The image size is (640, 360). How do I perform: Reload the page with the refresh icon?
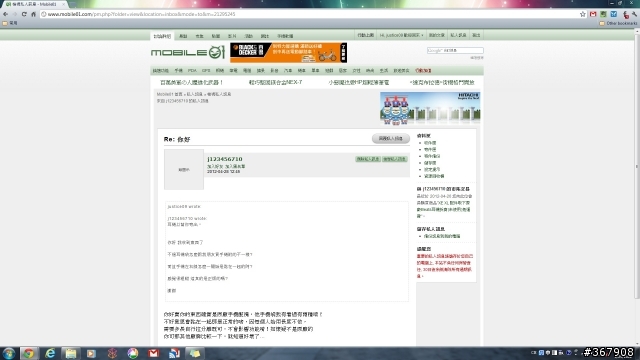(24, 14)
